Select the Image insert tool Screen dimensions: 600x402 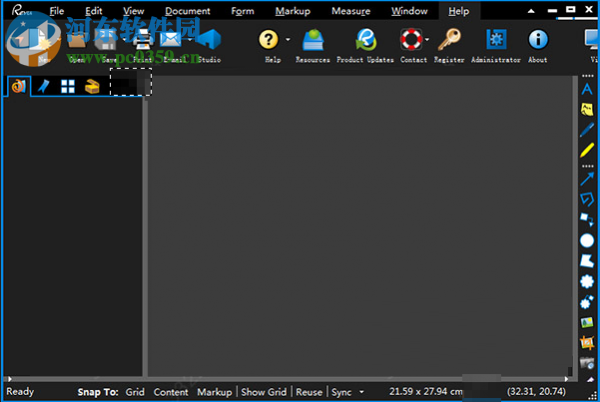pyautogui.click(x=587, y=322)
